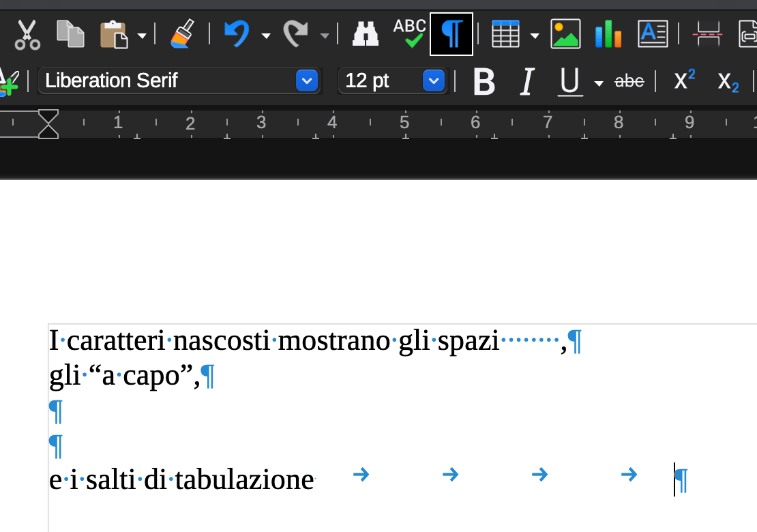Open Find and Replace binoculars
This screenshot has height=532, width=757.
pos(366,34)
